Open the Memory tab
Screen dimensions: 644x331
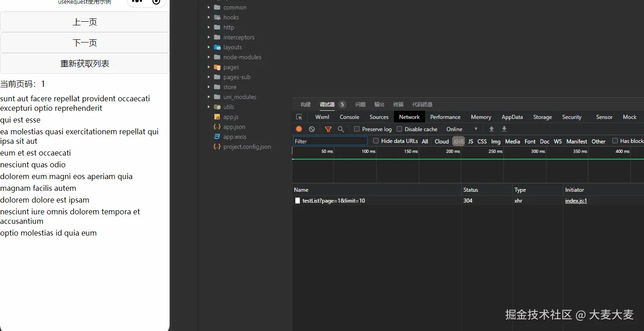pos(481,117)
